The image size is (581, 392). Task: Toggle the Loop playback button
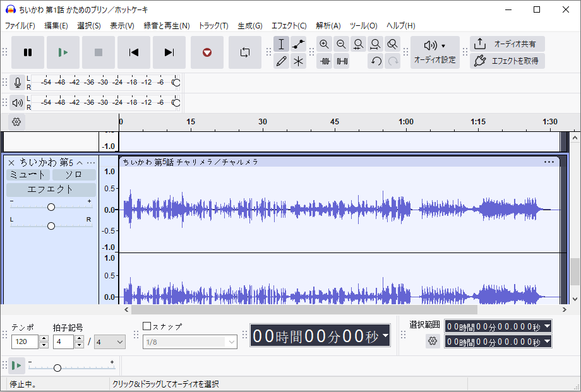(244, 52)
